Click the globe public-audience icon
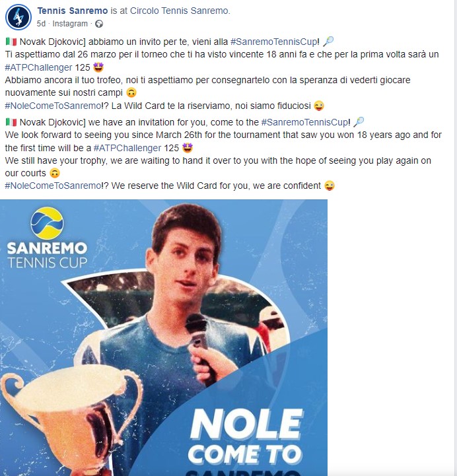The width and height of the screenshot is (457, 476). click(99, 24)
